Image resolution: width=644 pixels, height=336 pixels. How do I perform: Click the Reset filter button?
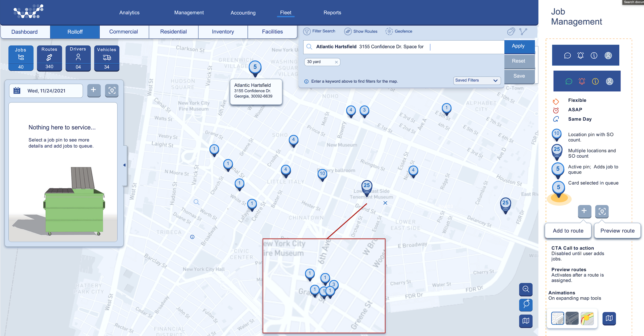coord(518,61)
